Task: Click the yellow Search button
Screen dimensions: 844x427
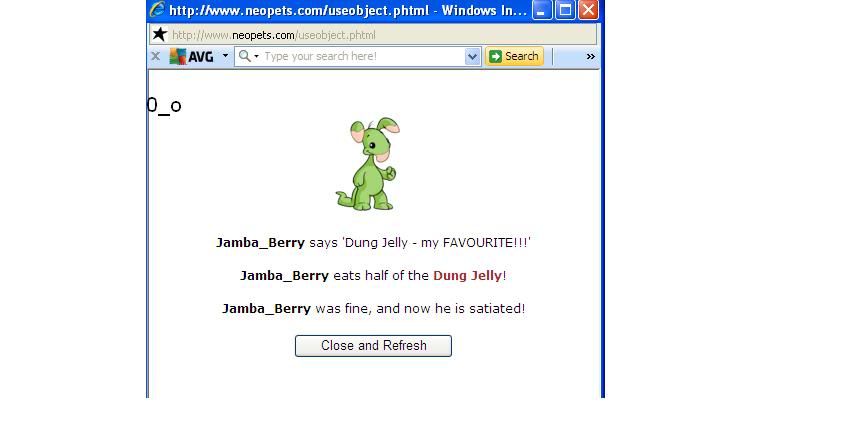Action: click(515, 57)
